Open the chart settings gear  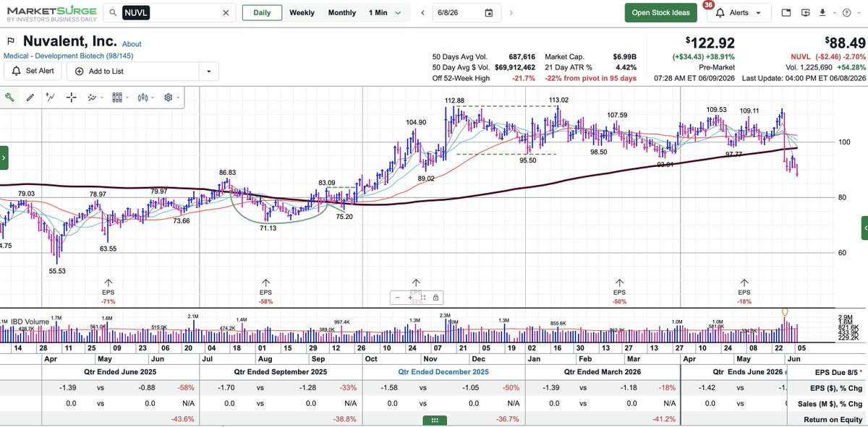tap(169, 98)
